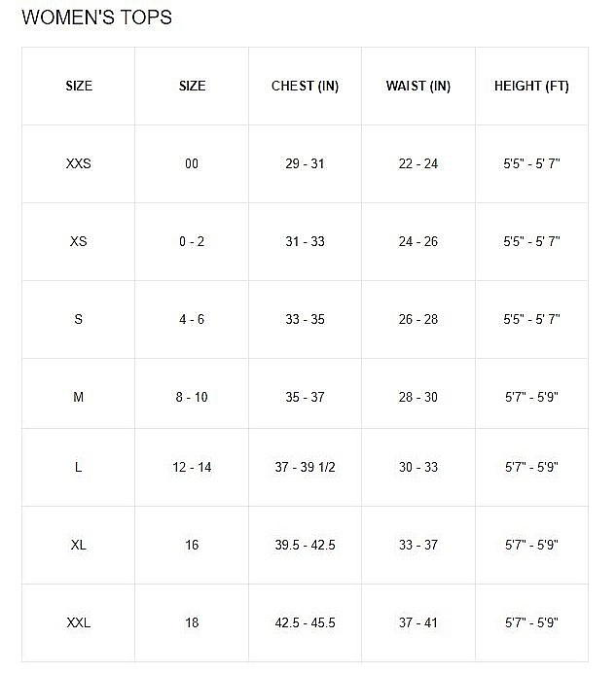This screenshot has width=616, height=674.
Task: Select the 8 - 10 size cell
Action: [x=192, y=397]
